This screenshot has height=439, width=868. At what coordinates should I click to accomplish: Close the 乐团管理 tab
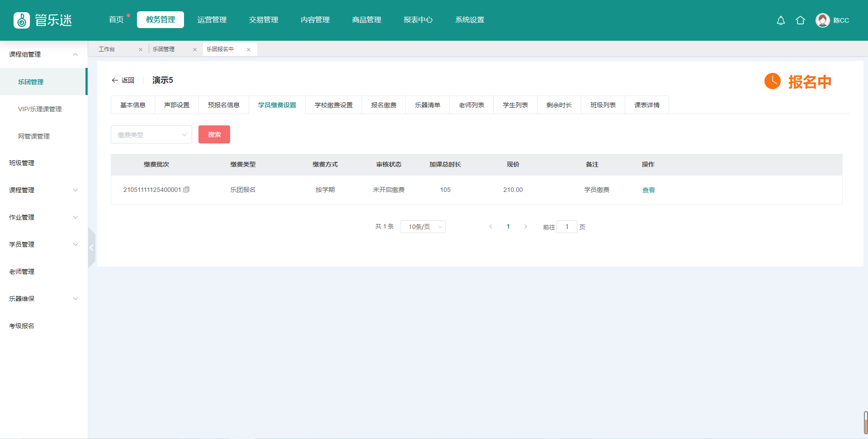195,50
